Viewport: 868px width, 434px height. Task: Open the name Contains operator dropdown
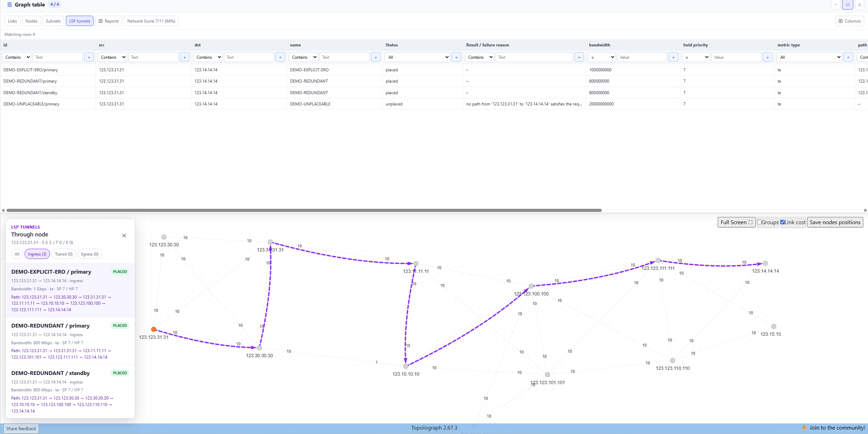click(x=303, y=57)
